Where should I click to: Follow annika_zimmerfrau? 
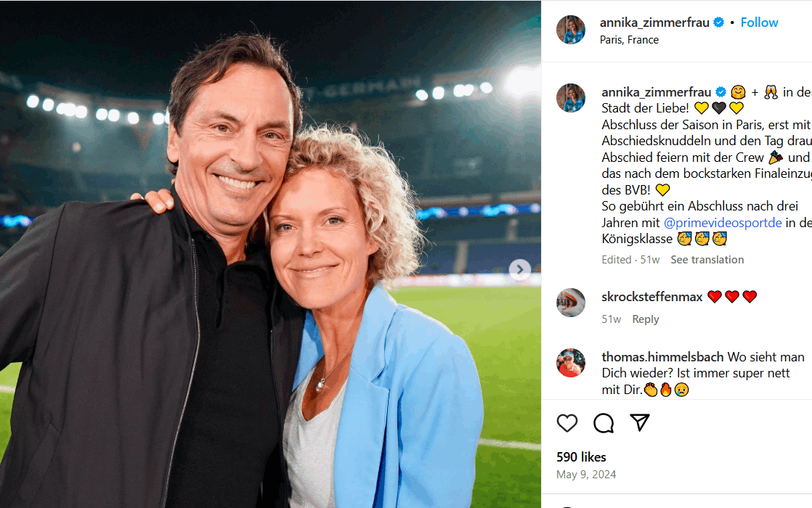pyautogui.click(x=759, y=22)
